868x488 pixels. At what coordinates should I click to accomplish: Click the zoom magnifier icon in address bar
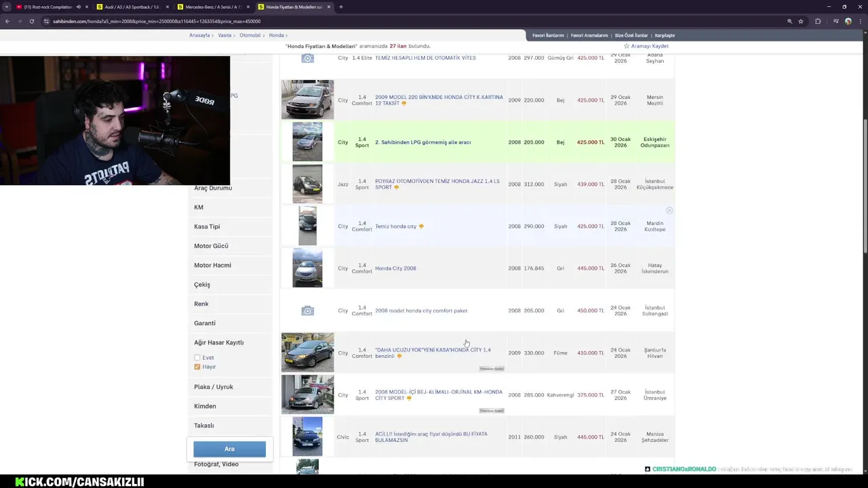789,21
